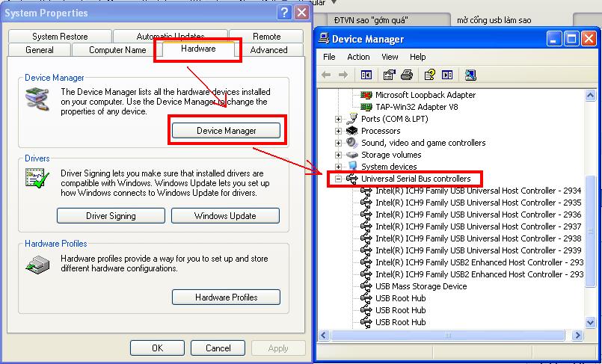Click the System Properties help question button
This screenshot has width=602, height=364.
point(284,13)
